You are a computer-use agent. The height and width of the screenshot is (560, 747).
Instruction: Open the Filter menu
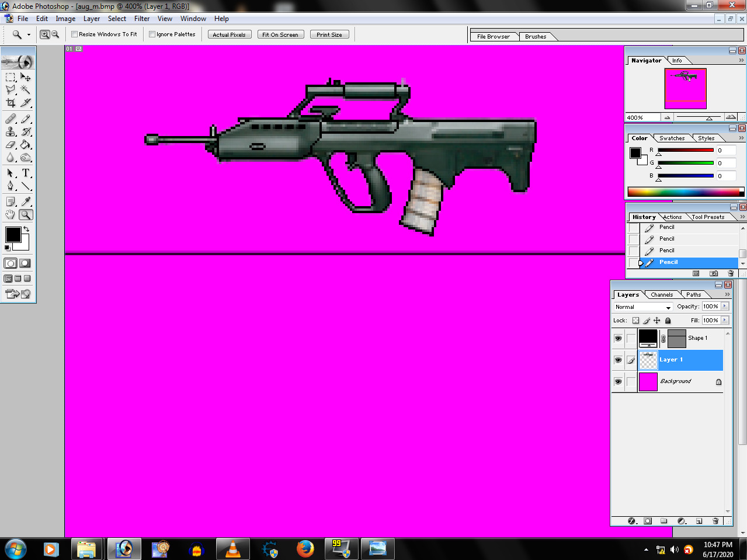[141, 18]
